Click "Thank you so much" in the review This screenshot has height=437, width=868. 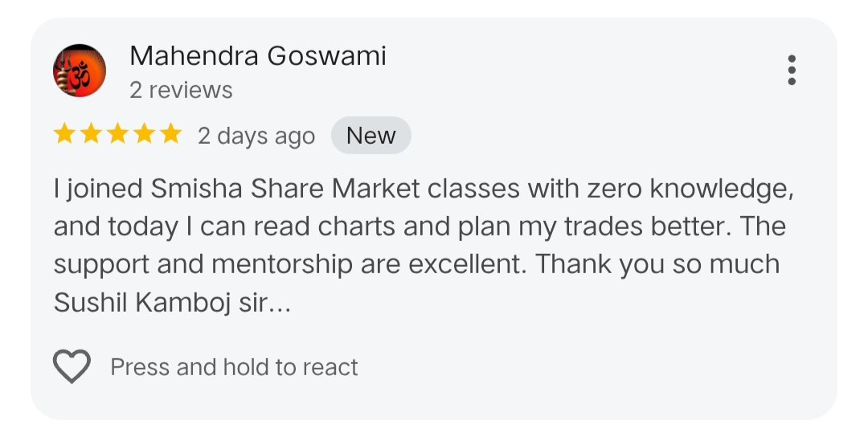click(657, 264)
